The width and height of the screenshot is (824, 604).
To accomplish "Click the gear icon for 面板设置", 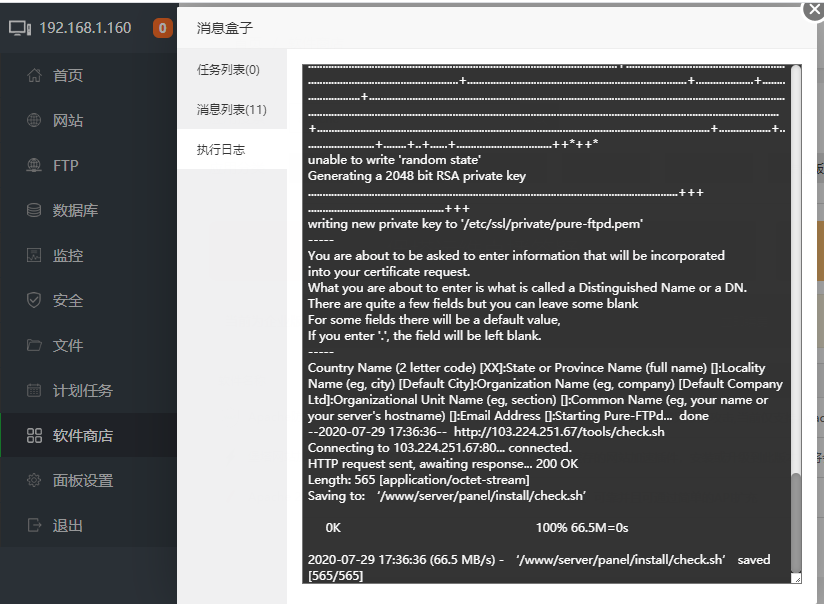I will tap(34, 480).
